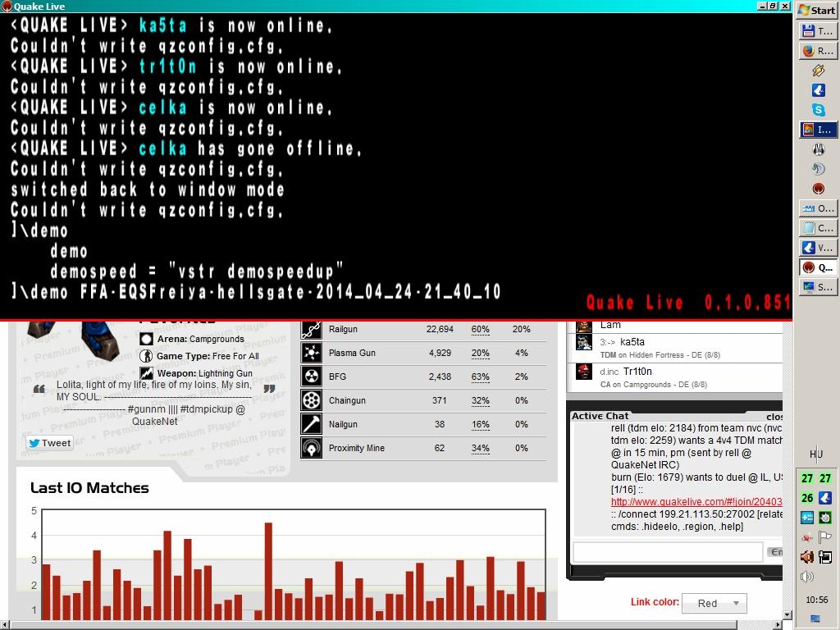Click Tr1t0n's avatar in friends list
The height and width of the screenshot is (630, 840).
pyautogui.click(x=583, y=372)
